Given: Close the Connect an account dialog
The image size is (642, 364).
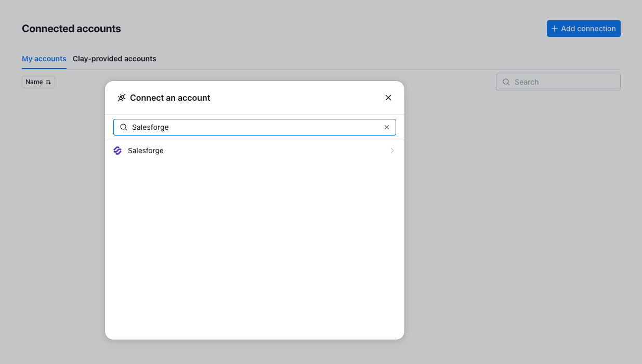Looking at the screenshot, I should click(x=388, y=98).
